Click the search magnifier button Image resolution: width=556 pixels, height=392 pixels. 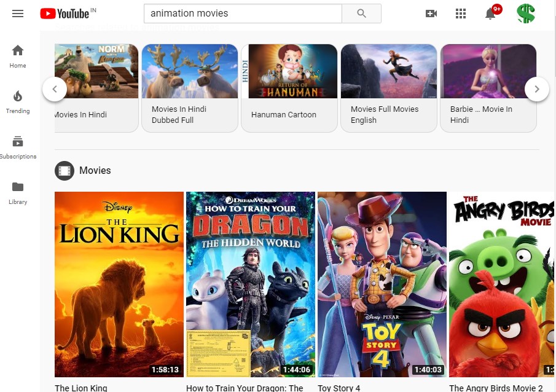(x=361, y=14)
